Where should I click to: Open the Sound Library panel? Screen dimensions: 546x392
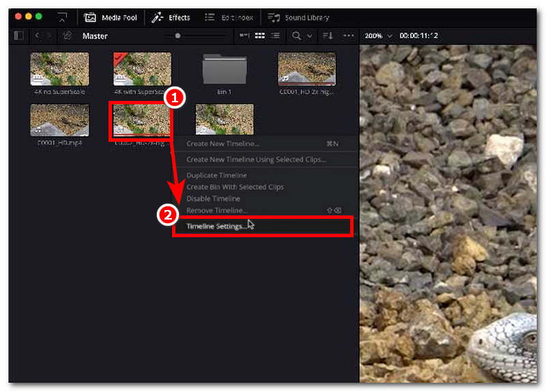298,18
